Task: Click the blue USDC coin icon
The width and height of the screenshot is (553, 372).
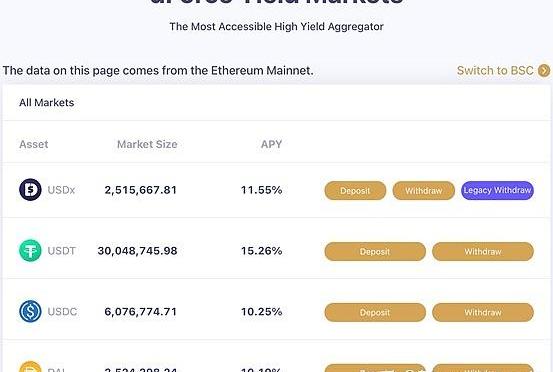Action: [x=30, y=312]
